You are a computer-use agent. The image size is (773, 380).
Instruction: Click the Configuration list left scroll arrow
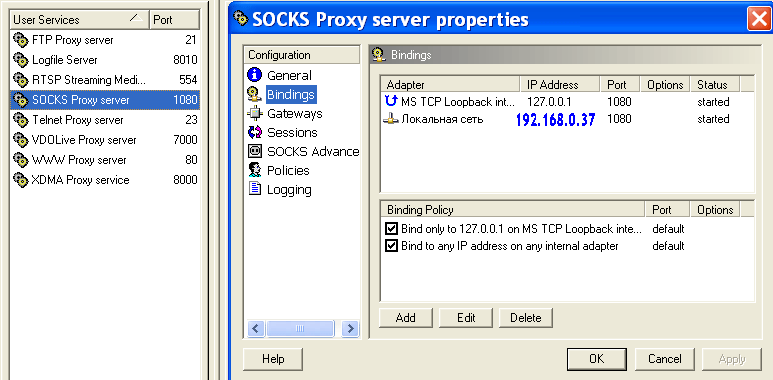click(x=257, y=328)
